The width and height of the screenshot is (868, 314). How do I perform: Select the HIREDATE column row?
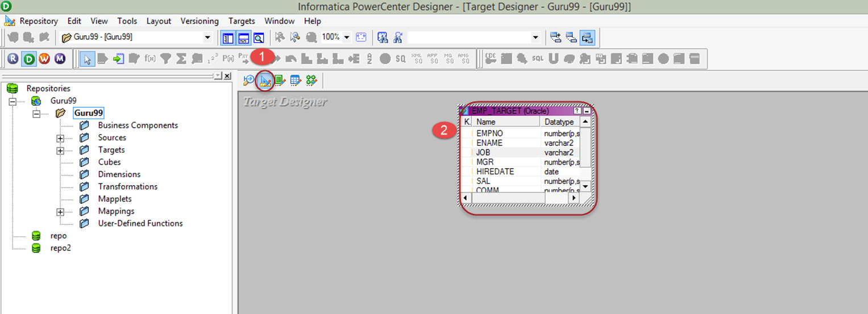tap(495, 171)
